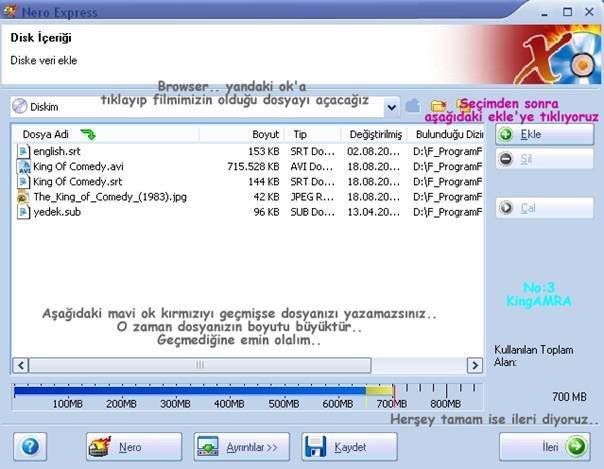Expand the Diskim location dropdown arrow
604x469 pixels.
tap(391, 107)
